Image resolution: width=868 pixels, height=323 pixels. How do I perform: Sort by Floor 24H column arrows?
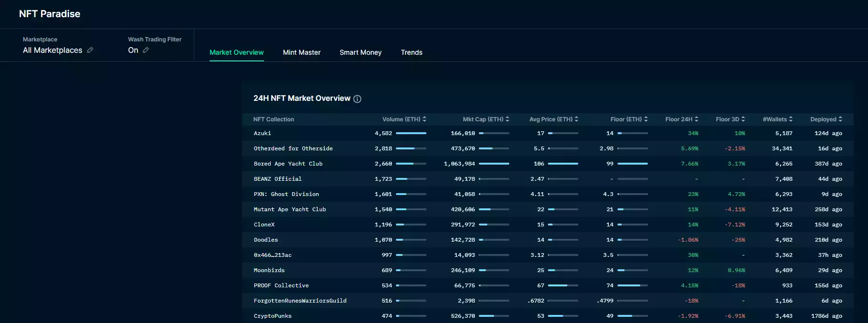pyautogui.click(x=696, y=119)
